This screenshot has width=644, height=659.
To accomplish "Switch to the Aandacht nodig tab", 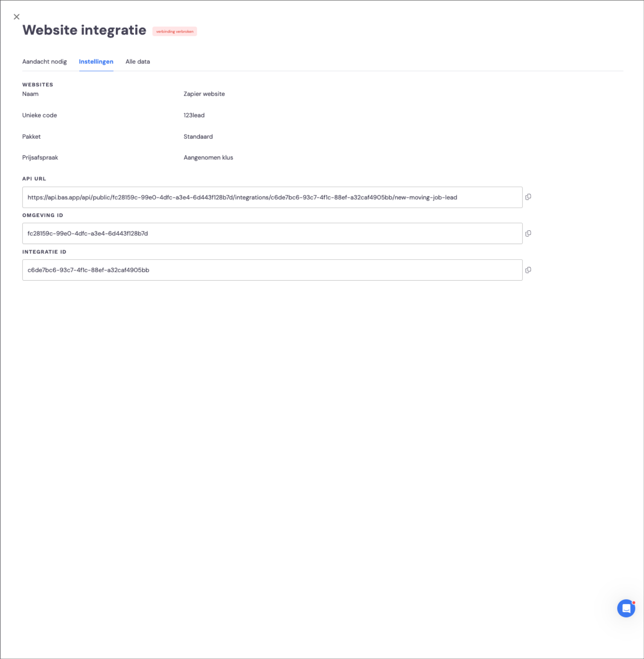I will pyautogui.click(x=45, y=62).
